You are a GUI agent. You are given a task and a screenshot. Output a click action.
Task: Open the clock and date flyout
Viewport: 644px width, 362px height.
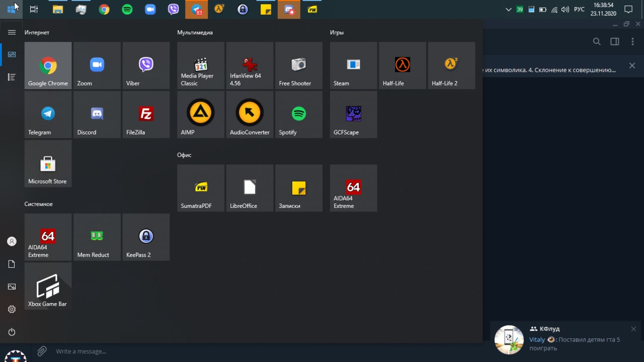603,9
